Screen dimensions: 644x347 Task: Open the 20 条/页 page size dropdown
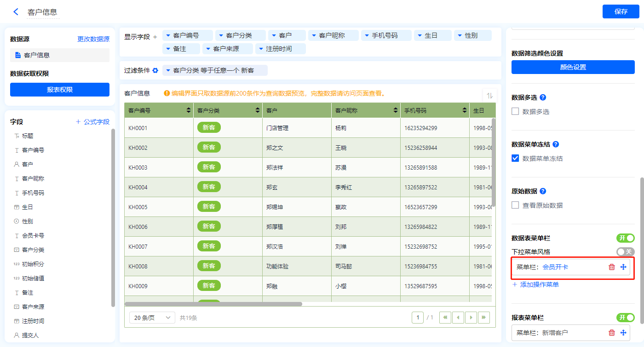(x=152, y=318)
